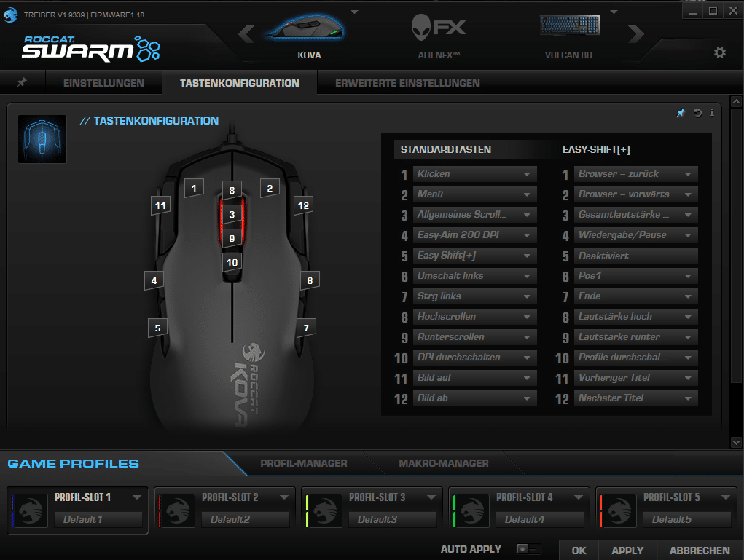This screenshot has width=744, height=560.
Task: Click the pin icon left of Einstellungen
Action: coord(22,83)
